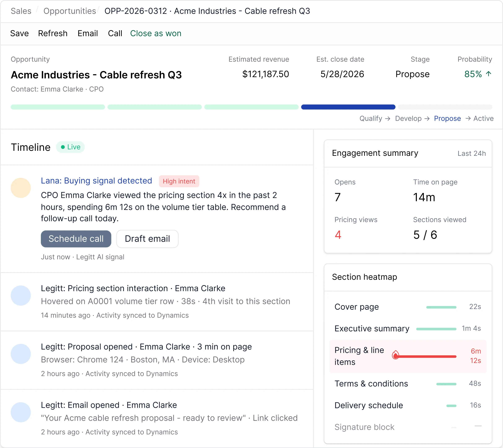This screenshot has height=448, width=503.
Task: Click the flame icon on Pricing row
Action: pos(395,355)
